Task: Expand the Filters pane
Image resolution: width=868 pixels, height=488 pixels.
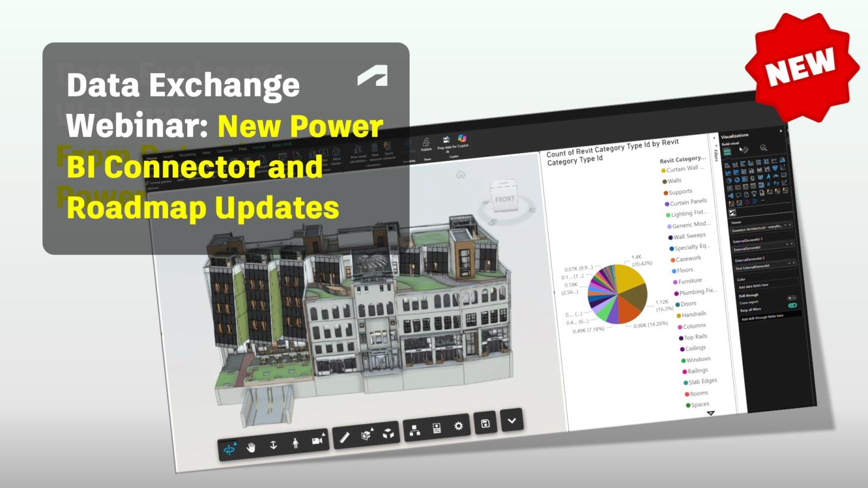Action: pos(715,138)
